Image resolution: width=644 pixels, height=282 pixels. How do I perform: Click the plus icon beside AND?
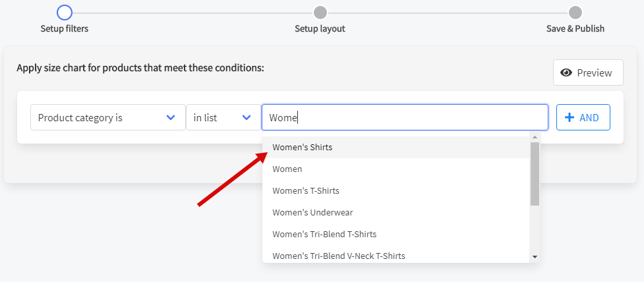[570, 117]
